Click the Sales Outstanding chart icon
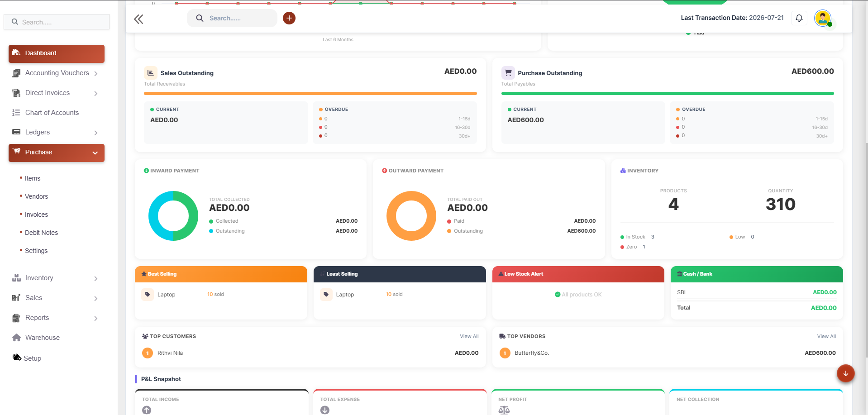The width and height of the screenshot is (868, 415). point(151,73)
